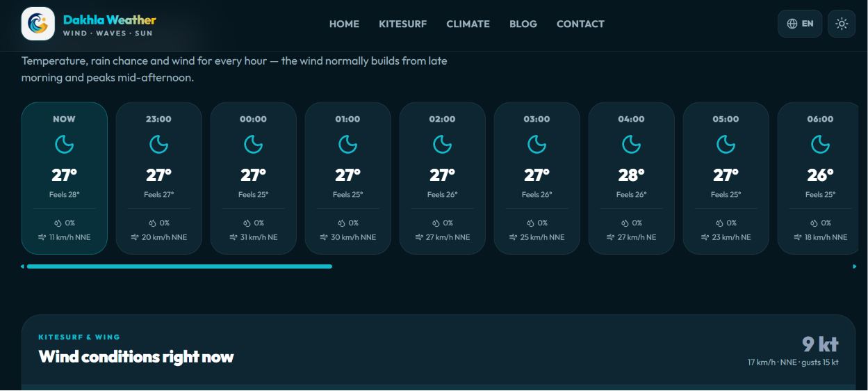Click the 05:00 time label
Screen dimensions: 868x391
(726, 119)
